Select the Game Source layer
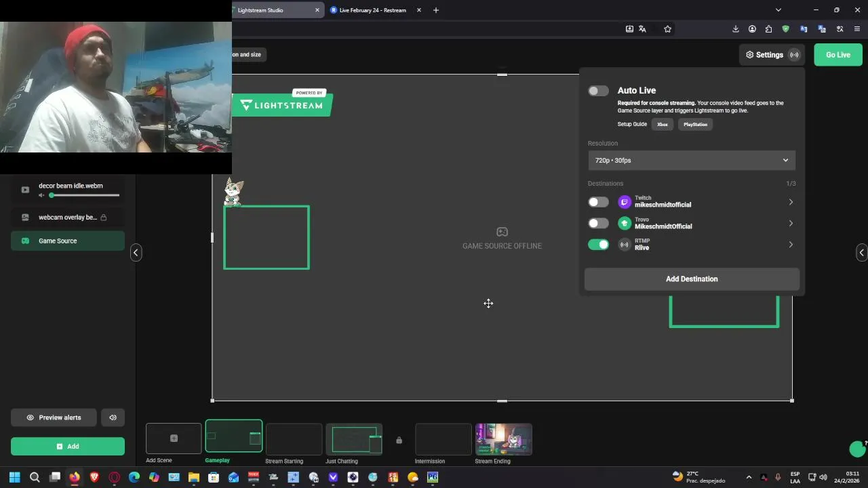 coord(68,241)
